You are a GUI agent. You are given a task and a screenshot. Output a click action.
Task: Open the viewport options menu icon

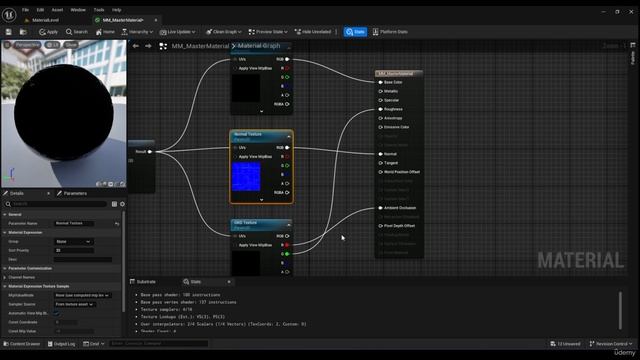(x=7, y=44)
